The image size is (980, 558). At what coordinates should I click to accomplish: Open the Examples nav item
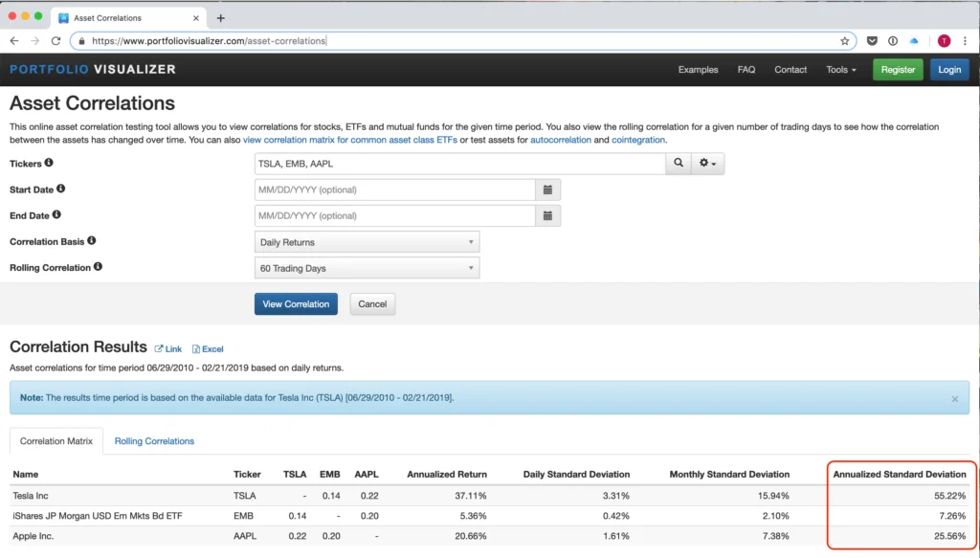coord(698,69)
